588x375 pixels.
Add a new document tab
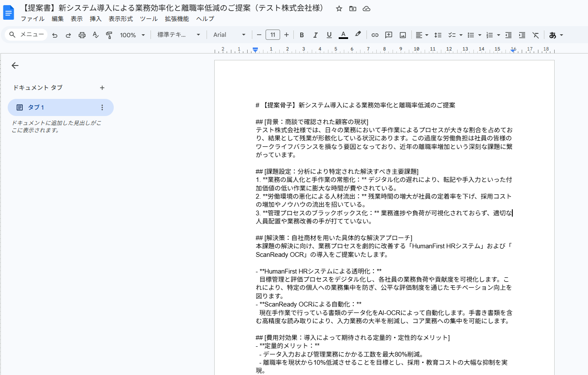[102, 88]
